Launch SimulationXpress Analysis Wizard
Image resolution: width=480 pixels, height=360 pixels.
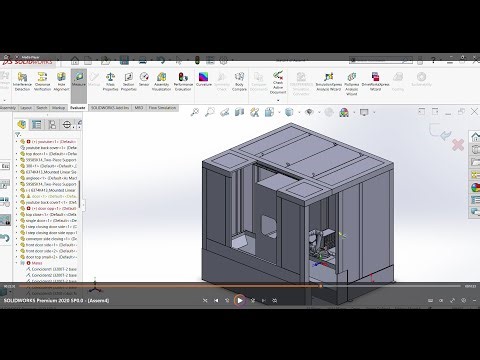[329, 82]
